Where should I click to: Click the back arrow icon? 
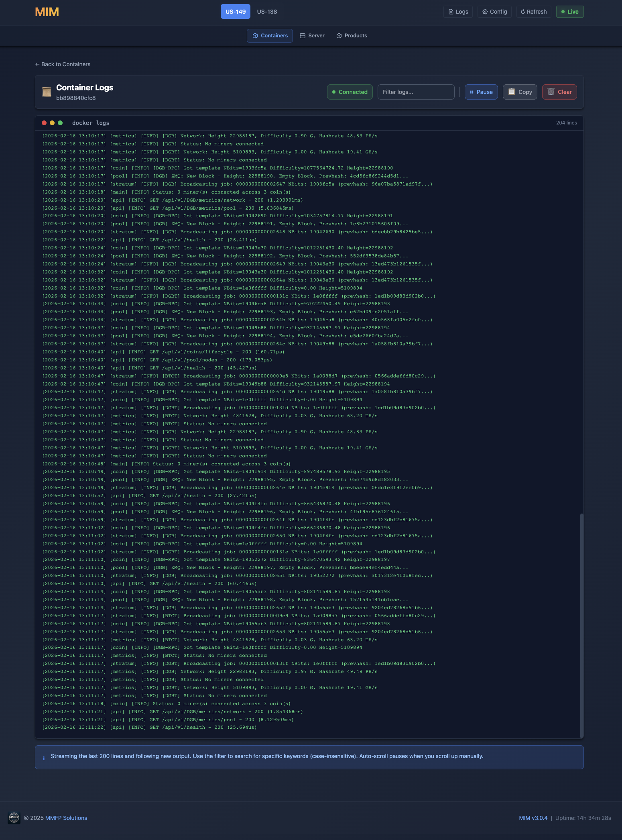coord(37,64)
